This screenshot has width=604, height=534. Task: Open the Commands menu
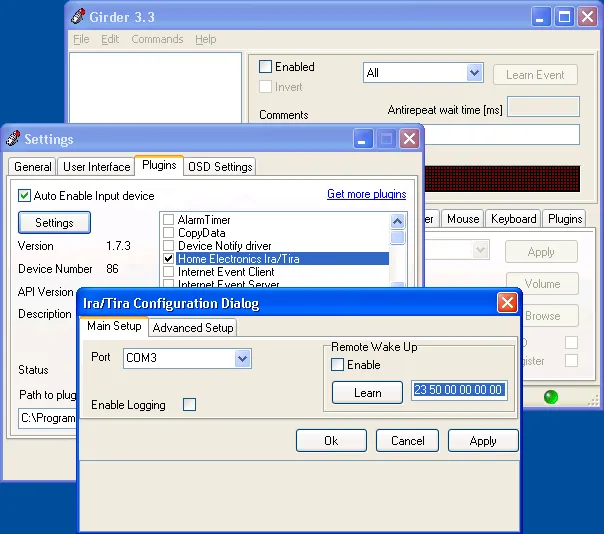[x=157, y=39]
